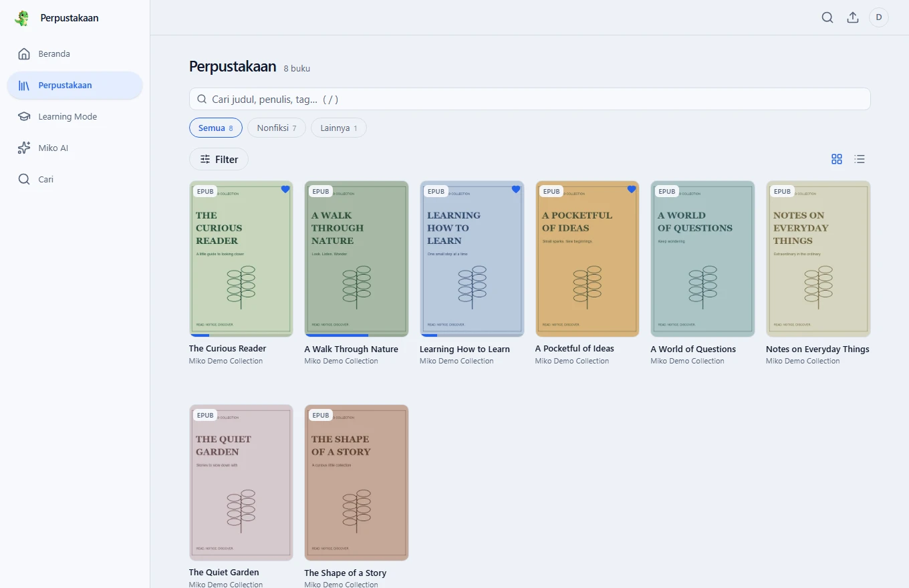
Task: Click the title text 'The Quiet Garden'
Action: point(224,573)
